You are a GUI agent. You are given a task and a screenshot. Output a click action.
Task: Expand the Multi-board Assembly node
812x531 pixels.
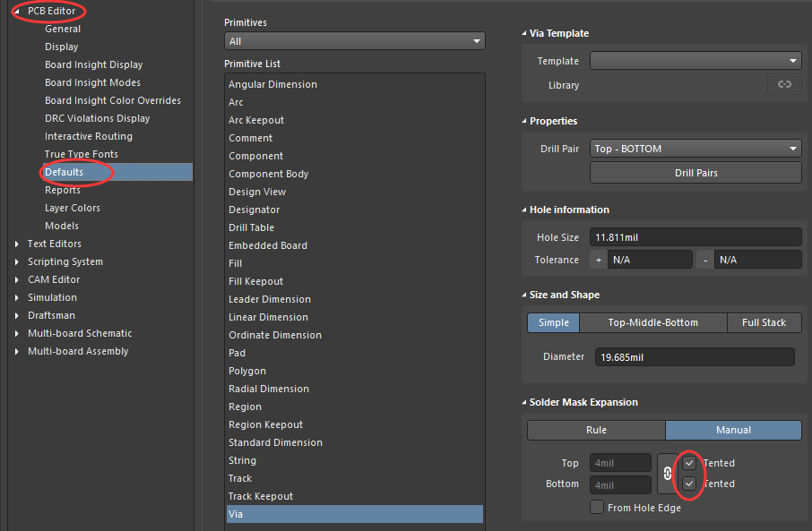click(x=16, y=351)
